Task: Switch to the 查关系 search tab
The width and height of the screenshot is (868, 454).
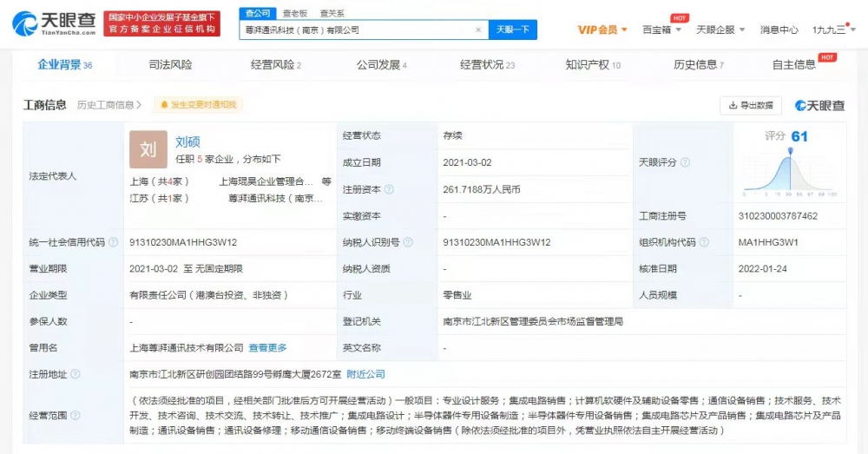Action: 332,13
